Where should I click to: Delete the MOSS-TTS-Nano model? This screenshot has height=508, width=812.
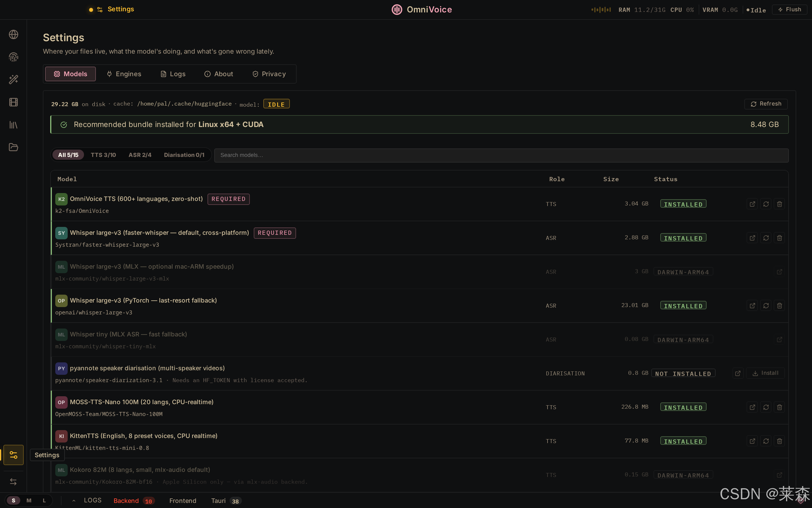[x=780, y=407]
